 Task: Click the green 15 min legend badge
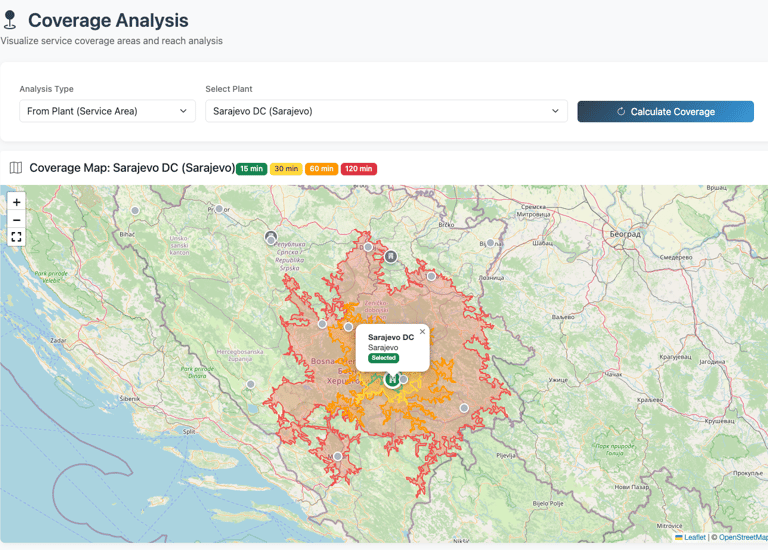click(x=252, y=169)
